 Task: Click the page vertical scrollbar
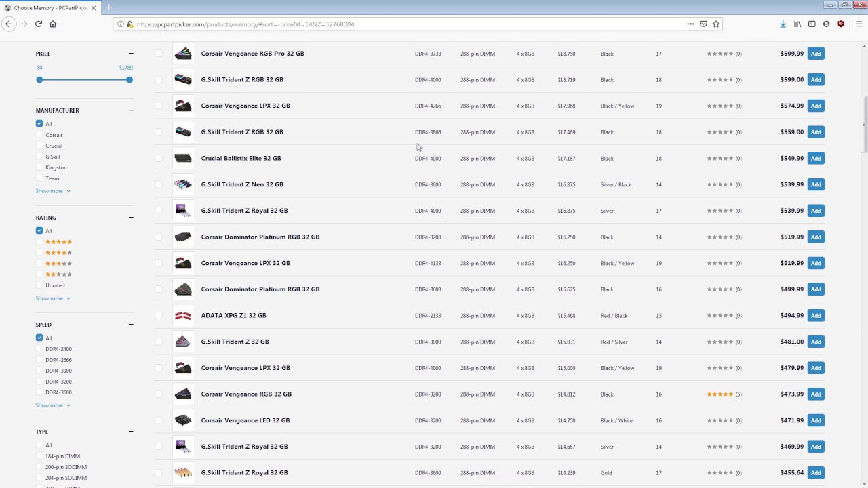tap(864, 125)
